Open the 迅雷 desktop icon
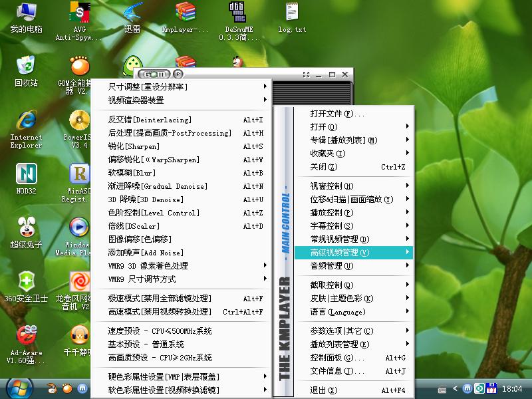The height and width of the screenshot is (399, 532). [x=132, y=17]
